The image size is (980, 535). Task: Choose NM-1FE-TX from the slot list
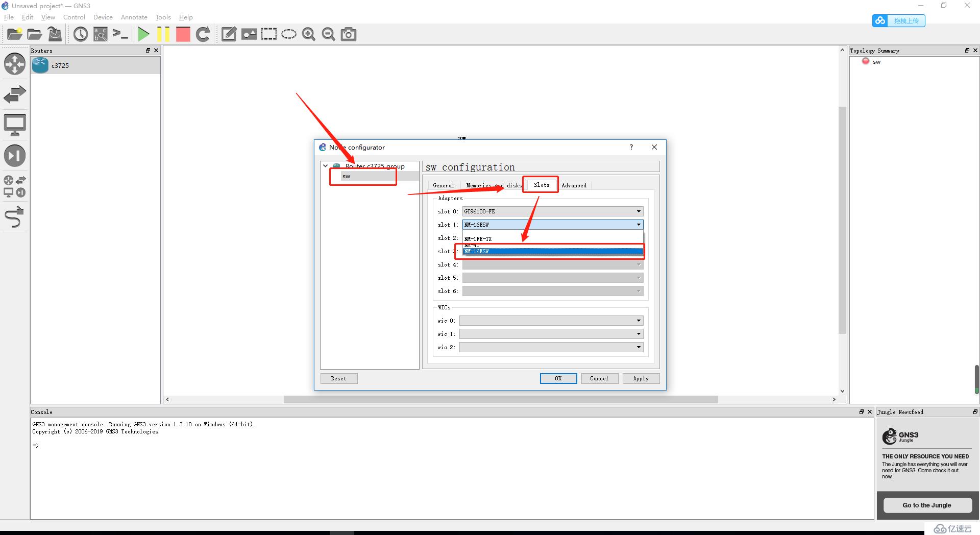(553, 239)
